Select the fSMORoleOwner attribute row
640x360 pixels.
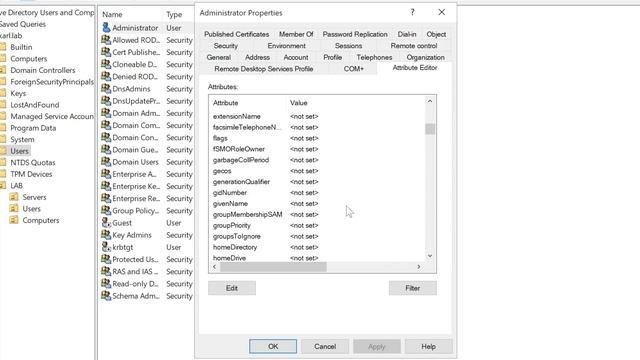pyautogui.click(x=317, y=149)
